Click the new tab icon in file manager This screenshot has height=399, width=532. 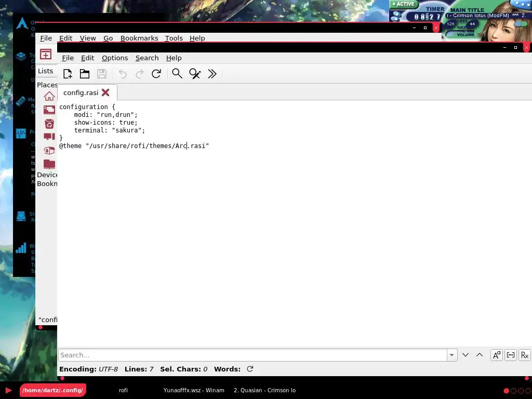point(46,54)
